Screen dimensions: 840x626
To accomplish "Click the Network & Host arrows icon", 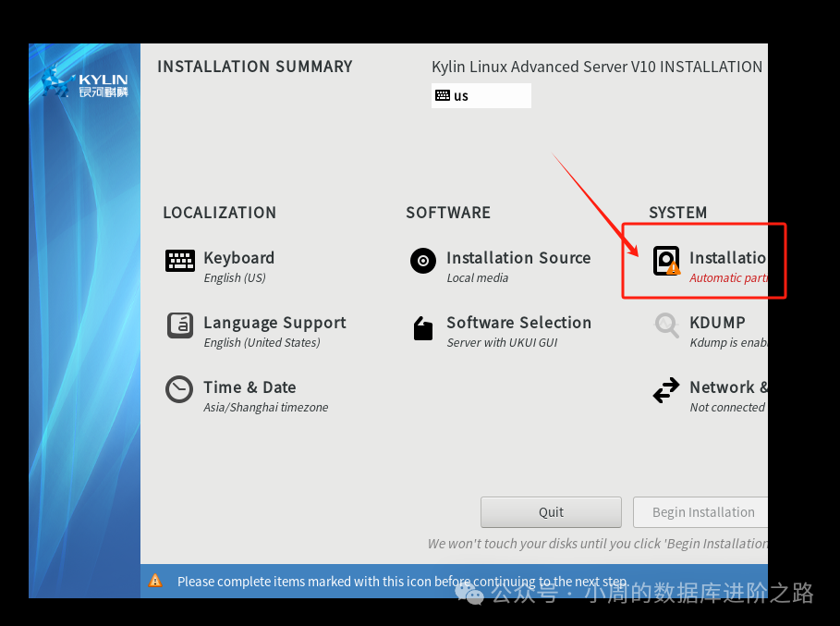I will click(x=666, y=389).
